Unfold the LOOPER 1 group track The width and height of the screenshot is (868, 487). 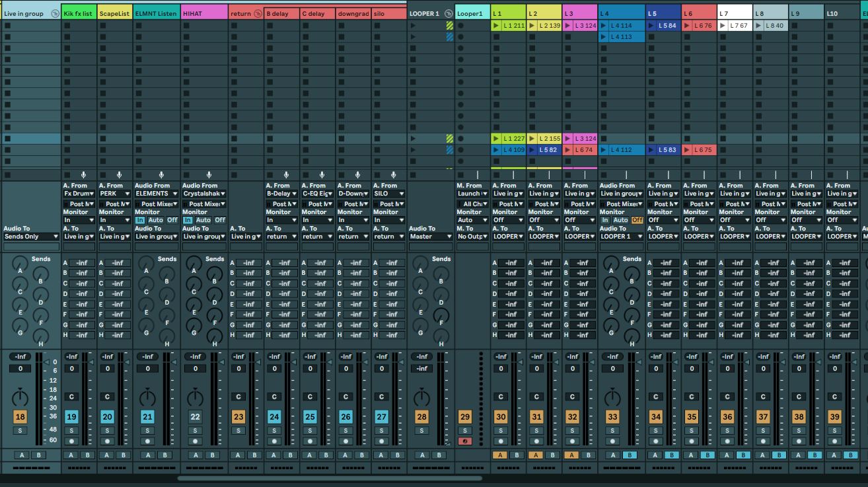[x=449, y=13]
